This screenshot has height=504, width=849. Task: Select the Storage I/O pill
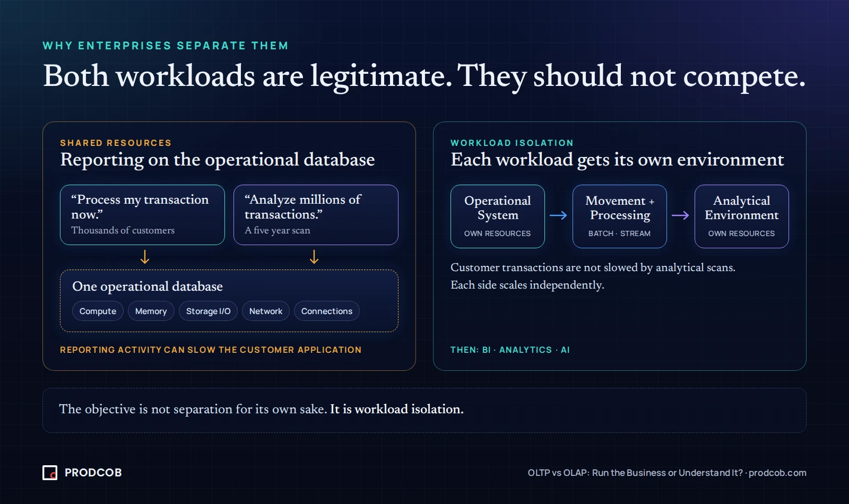[x=208, y=311]
